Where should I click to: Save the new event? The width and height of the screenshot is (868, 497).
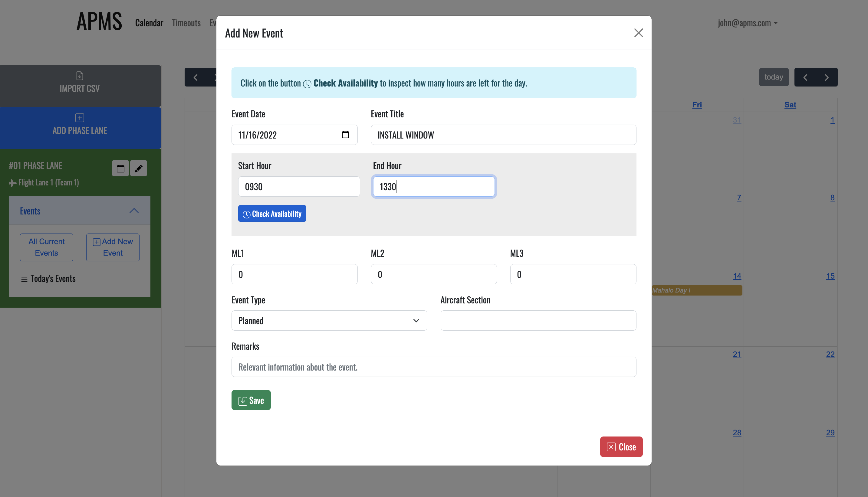point(251,400)
